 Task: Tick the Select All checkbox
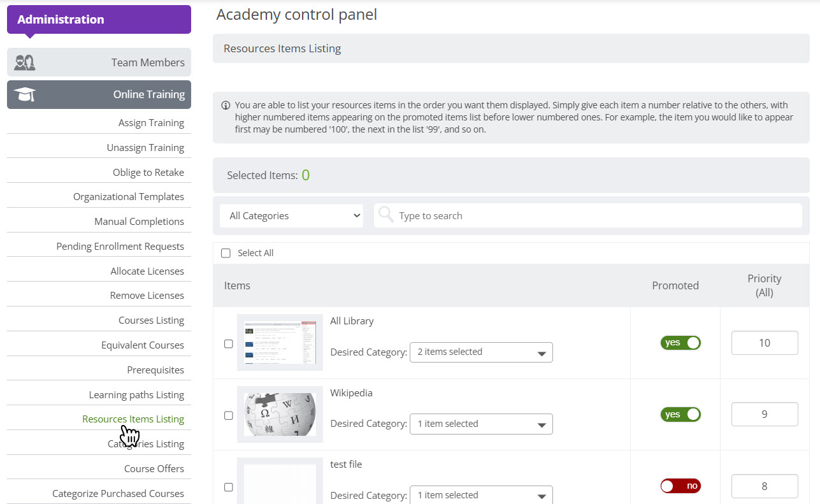pyautogui.click(x=226, y=253)
